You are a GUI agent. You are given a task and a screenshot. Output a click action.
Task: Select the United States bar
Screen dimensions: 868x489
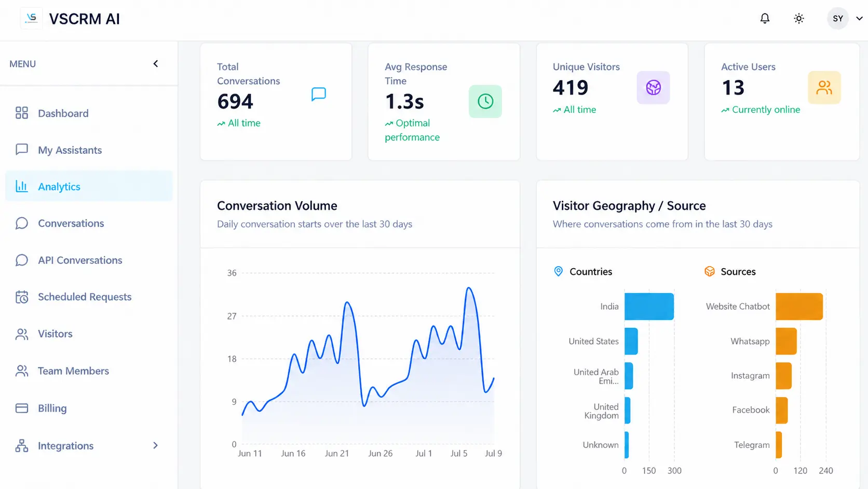pyautogui.click(x=631, y=341)
